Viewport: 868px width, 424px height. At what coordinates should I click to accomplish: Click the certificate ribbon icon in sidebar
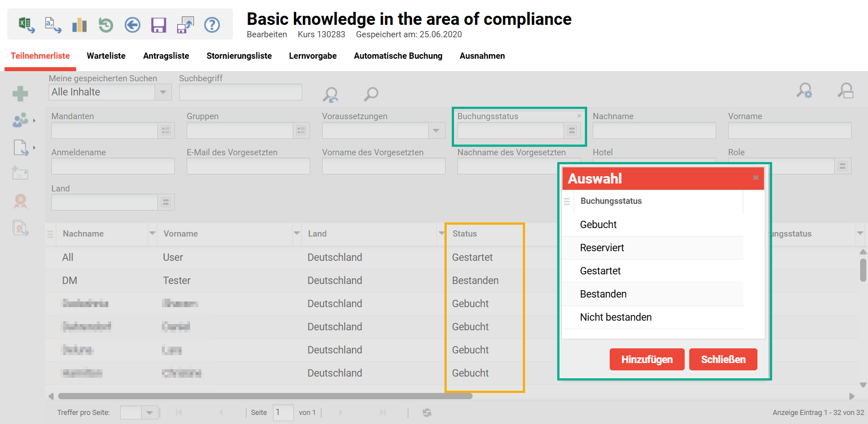(20, 201)
